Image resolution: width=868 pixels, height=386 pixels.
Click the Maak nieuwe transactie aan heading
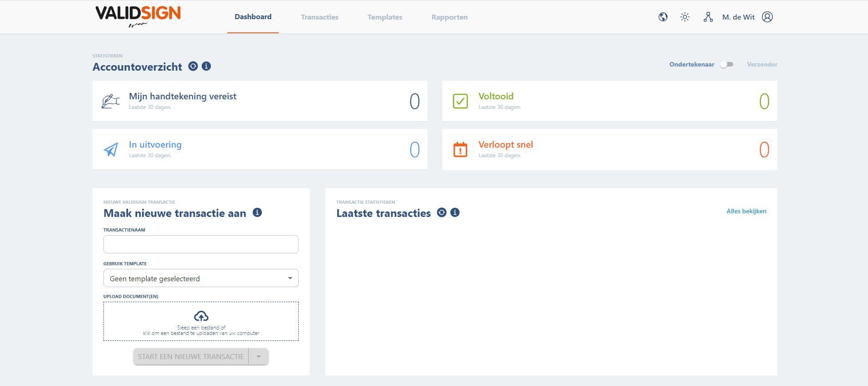pyautogui.click(x=175, y=213)
